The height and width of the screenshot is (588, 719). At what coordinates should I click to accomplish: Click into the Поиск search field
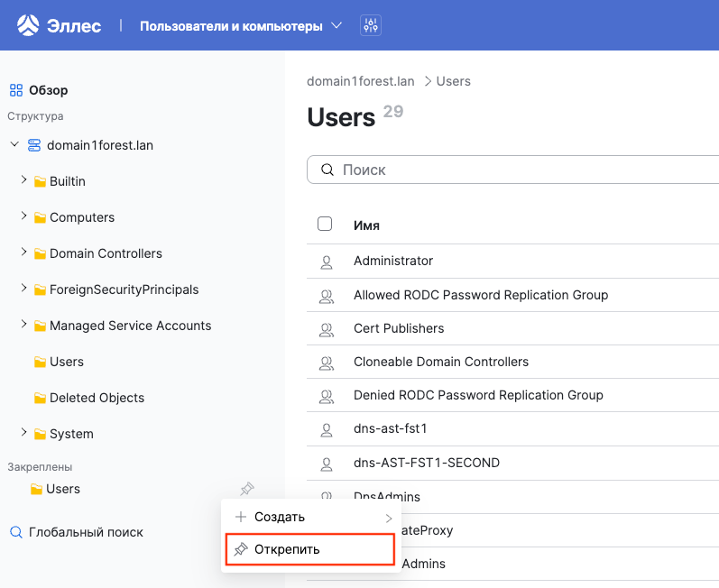(514, 170)
